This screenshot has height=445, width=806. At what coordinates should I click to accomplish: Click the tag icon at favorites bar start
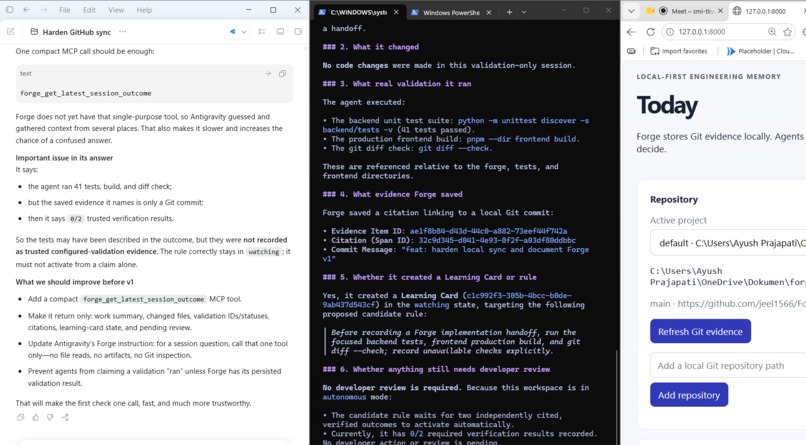tap(631, 51)
